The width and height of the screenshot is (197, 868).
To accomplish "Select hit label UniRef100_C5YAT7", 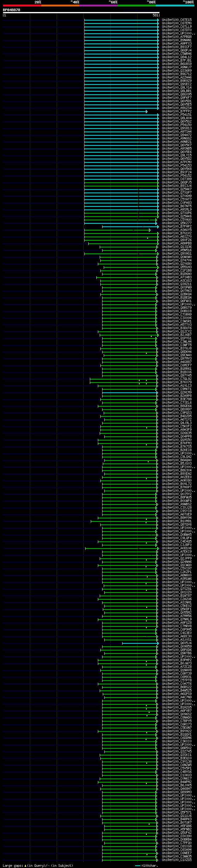I will (x=177, y=200).
